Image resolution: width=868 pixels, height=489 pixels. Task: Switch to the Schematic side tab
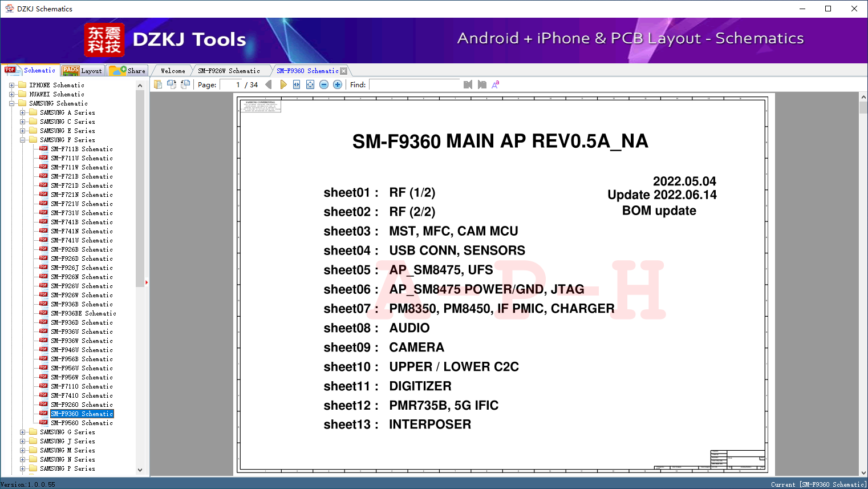pyautogui.click(x=30, y=70)
